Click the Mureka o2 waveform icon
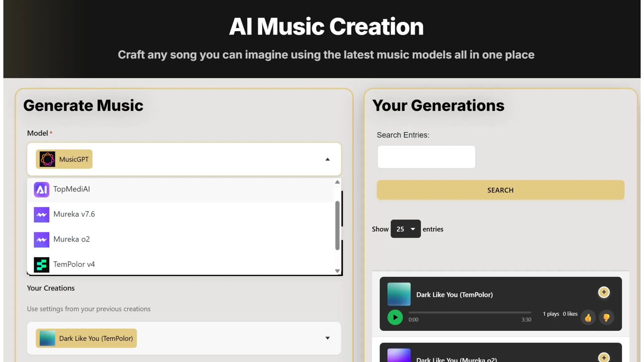This screenshot has height=362, width=644. (41, 240)
